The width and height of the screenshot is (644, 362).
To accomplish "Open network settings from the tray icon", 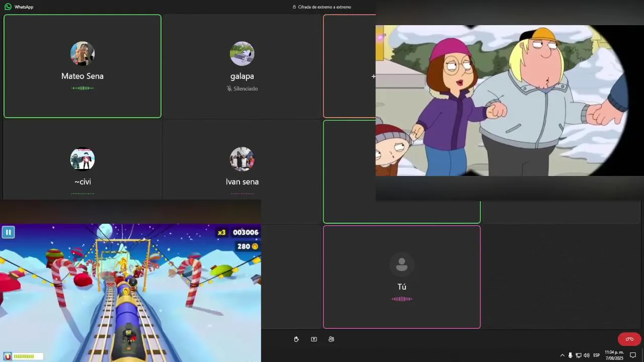I will point(579,355).
